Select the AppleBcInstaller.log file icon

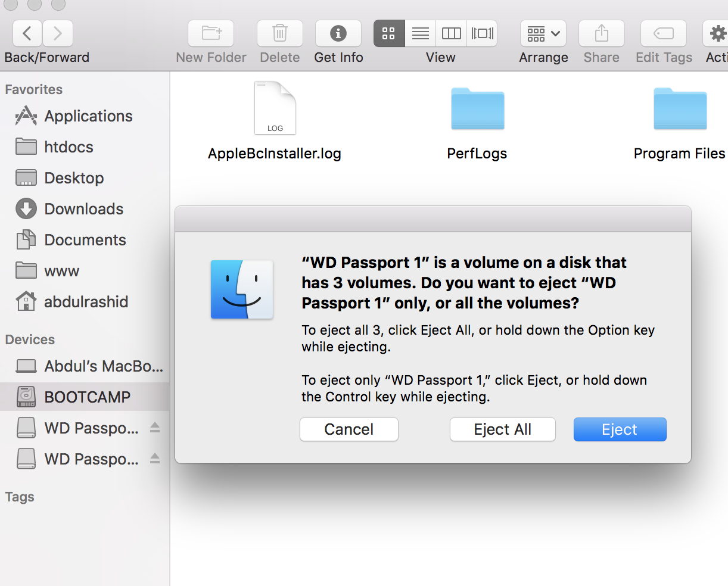coord(275,108)
